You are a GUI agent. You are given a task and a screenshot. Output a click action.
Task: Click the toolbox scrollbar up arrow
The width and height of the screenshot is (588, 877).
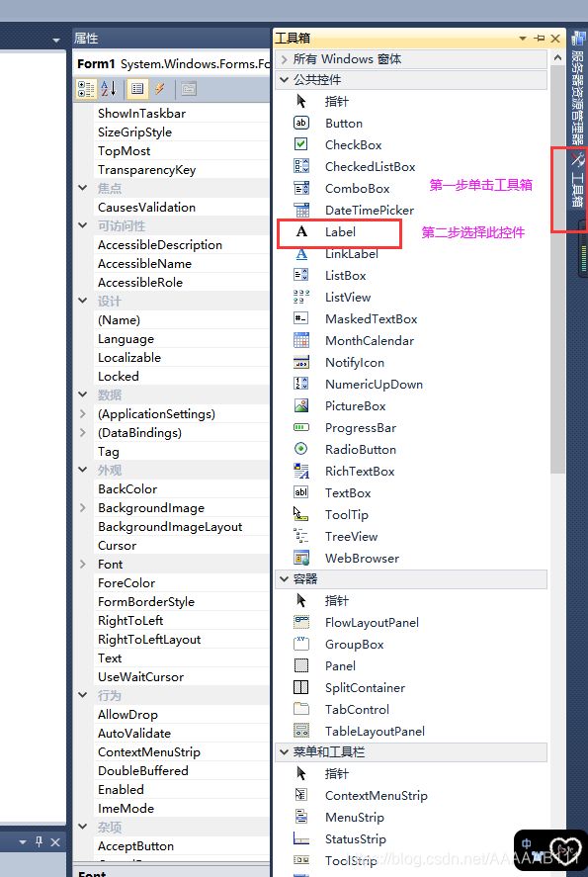tap(557, 57)
